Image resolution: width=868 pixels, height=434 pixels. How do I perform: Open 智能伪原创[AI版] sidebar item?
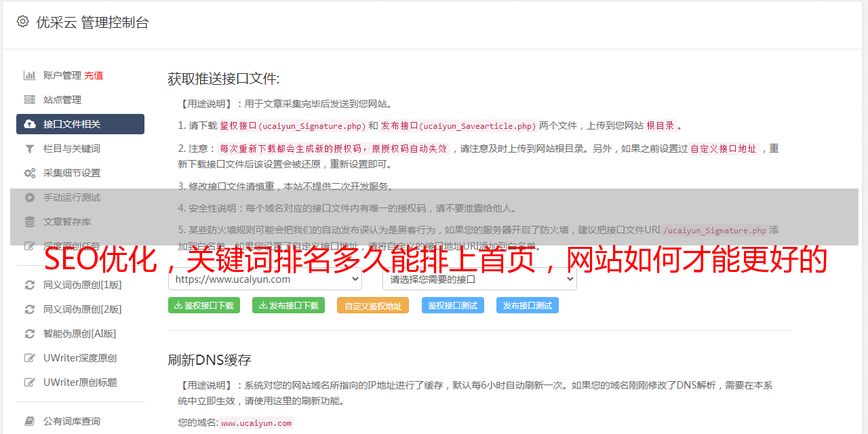80,334
